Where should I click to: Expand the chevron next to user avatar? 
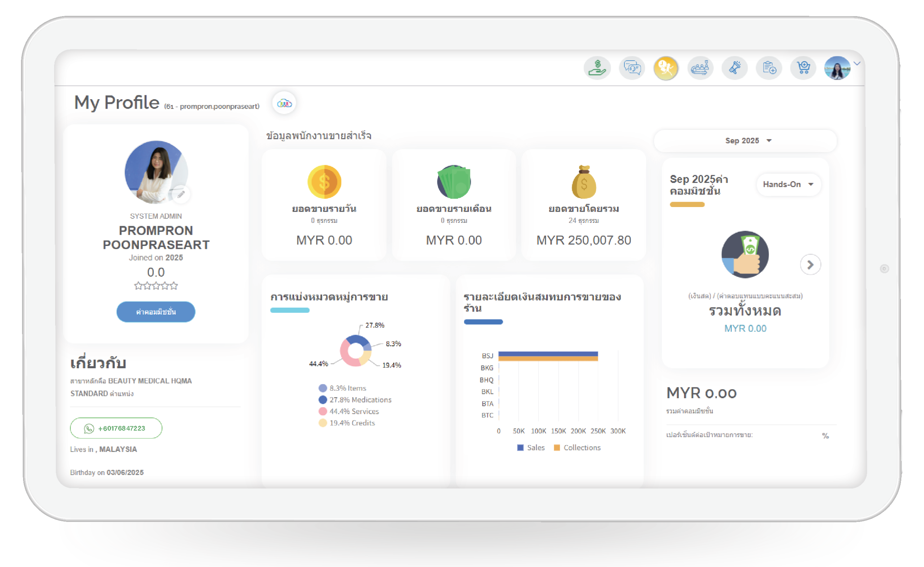tap(857, 63)
